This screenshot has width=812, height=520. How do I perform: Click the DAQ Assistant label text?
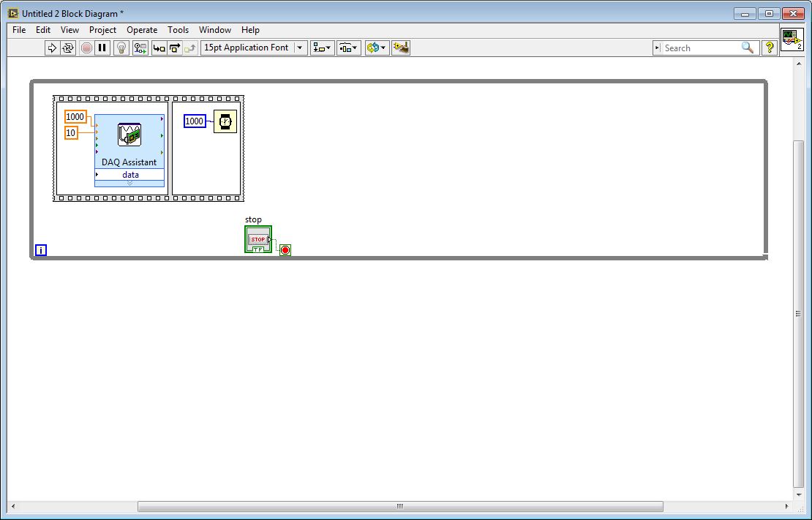coord(129,162)
